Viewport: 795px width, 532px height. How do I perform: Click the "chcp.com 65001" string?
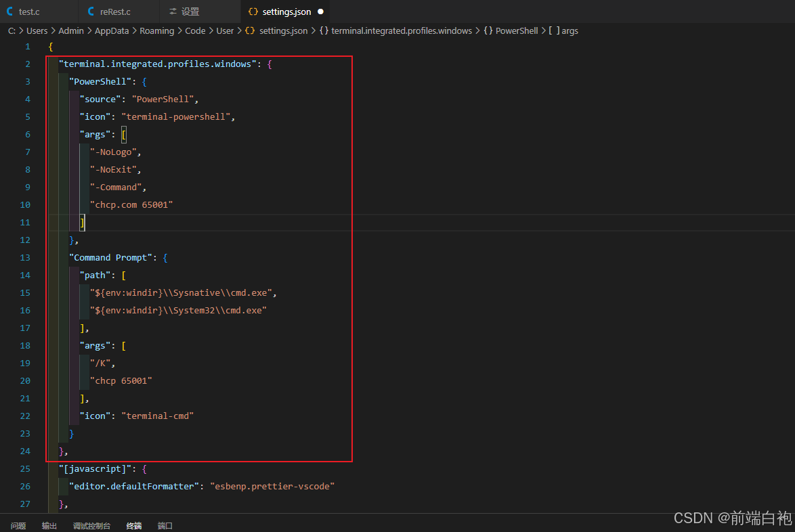click(131, 204)
